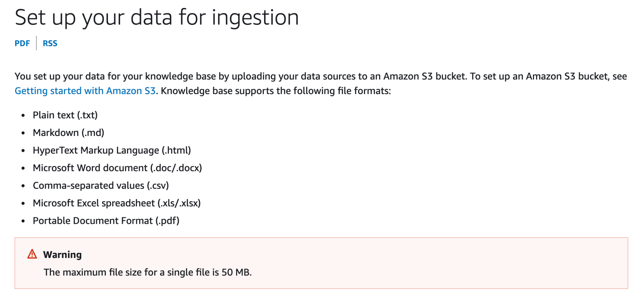Click the Microsoft Excel spreadsheet item

point(117,203)
